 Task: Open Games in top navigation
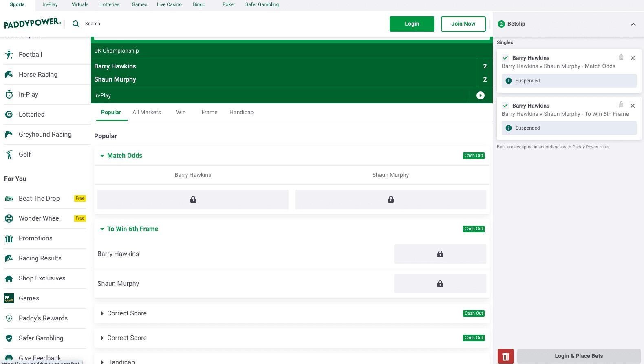139,4
